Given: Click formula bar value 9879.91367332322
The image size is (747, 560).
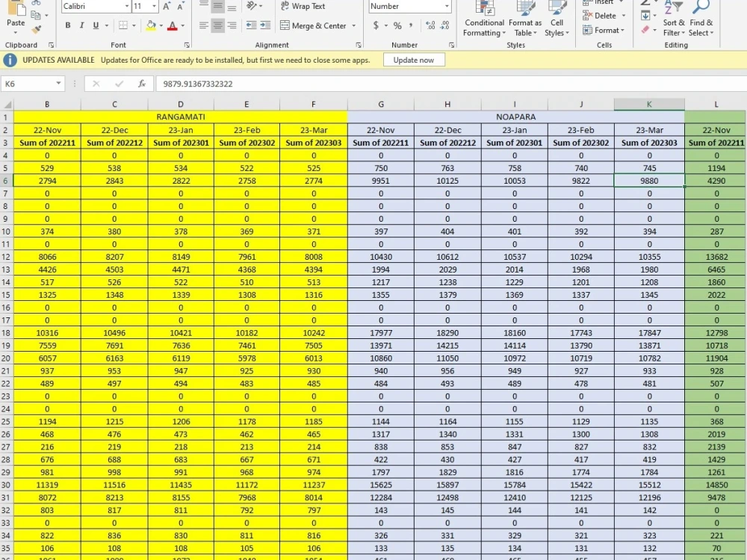Looking at the screenshot, I should tap(198, 84).
